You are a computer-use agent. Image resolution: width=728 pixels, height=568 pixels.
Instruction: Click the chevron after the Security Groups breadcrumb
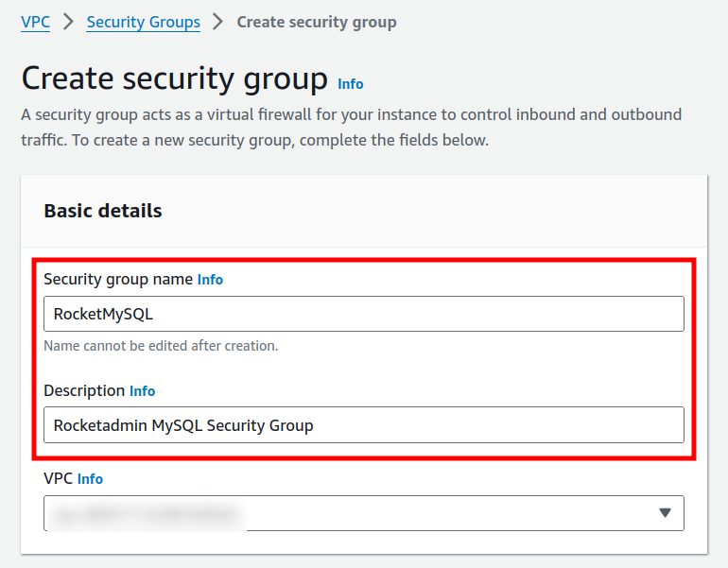coord(218,22)
